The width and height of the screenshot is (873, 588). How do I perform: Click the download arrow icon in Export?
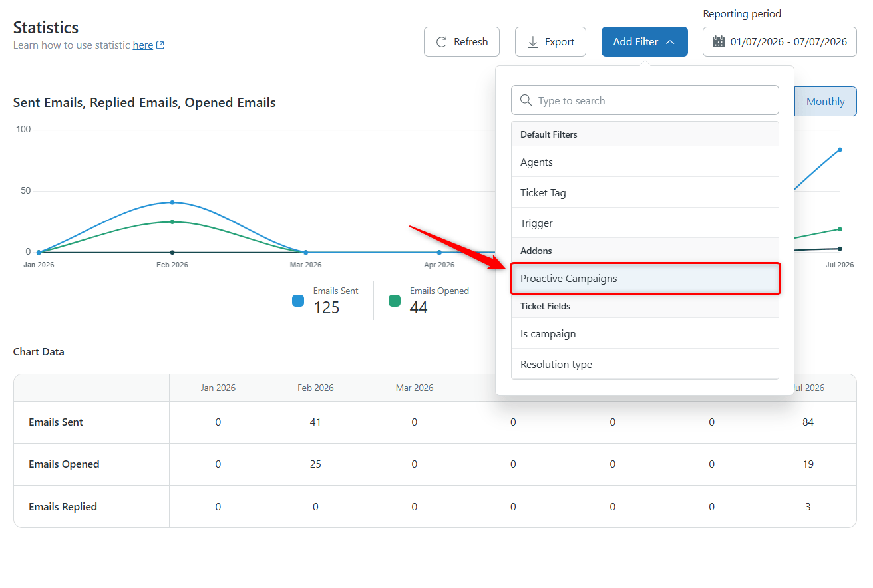(x=532, y=42)
